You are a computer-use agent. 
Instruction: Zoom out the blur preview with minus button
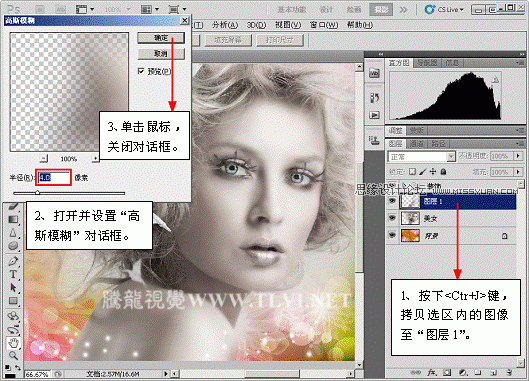coord(44,158)
